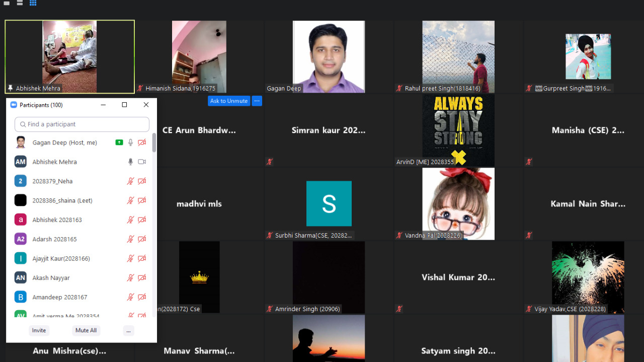Focus the Find a participant search field
The image size is (644, 362).
(82, 124)
